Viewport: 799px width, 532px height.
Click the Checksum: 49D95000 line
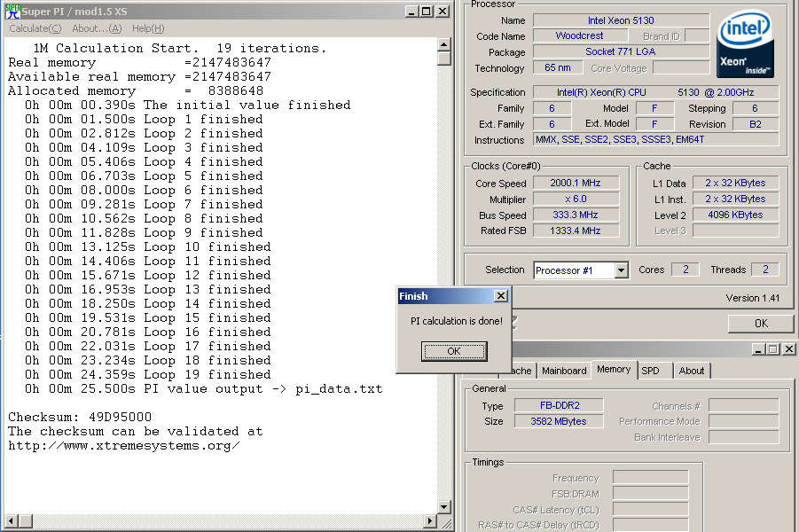pyautogui.click(x=80, y=417)
